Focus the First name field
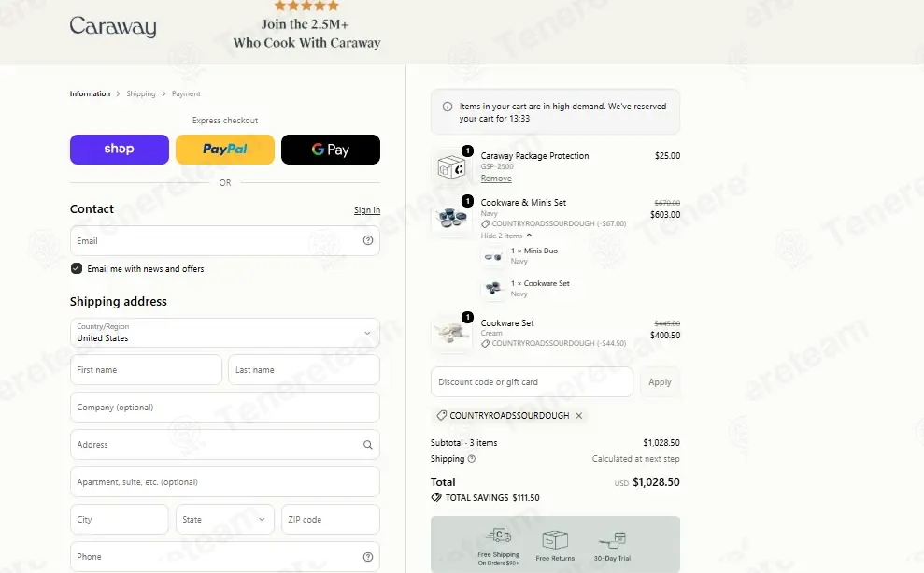 click(x=146, y=369)
